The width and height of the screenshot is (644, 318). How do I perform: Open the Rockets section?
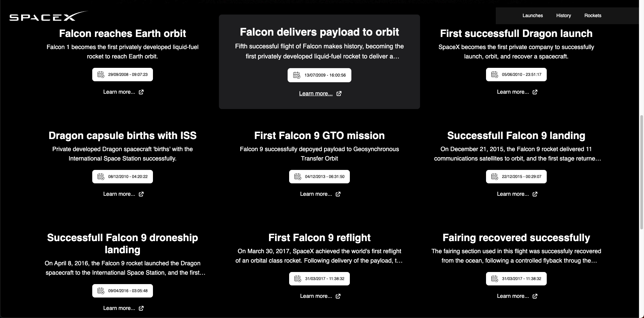click(x=593, y=15)
